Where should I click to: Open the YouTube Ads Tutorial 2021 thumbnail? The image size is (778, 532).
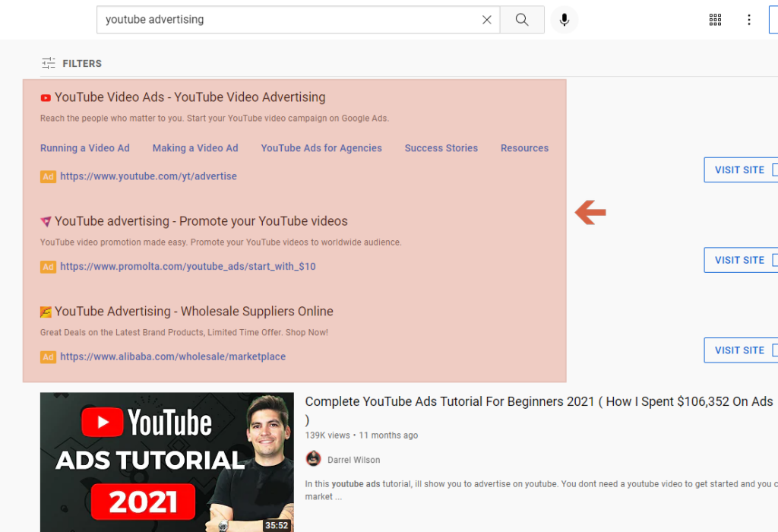(x=166, y=462)
